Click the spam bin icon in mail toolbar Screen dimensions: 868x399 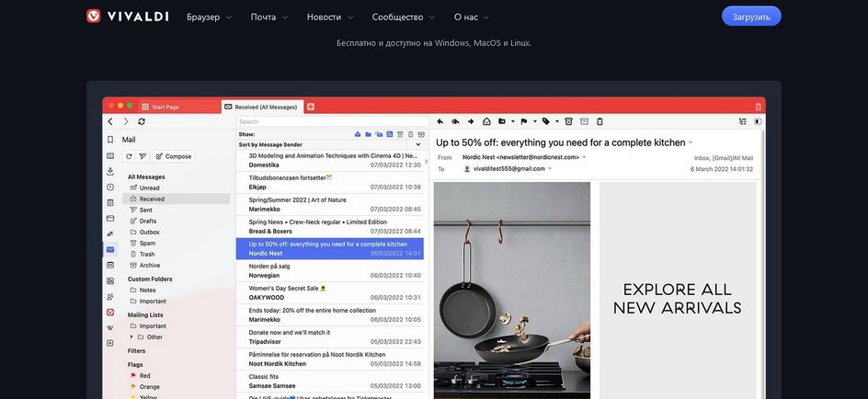pyautogui.click(x=568, y=121)
